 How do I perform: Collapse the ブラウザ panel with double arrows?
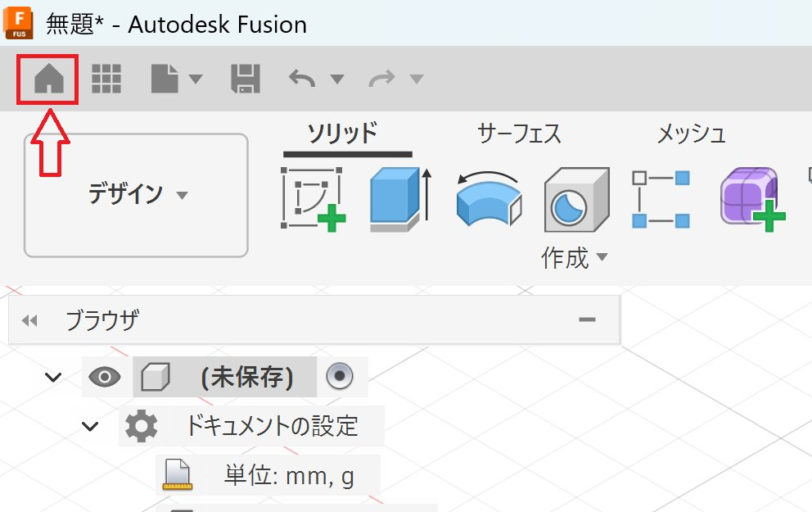pyautogui.click(x=29, y=320)
